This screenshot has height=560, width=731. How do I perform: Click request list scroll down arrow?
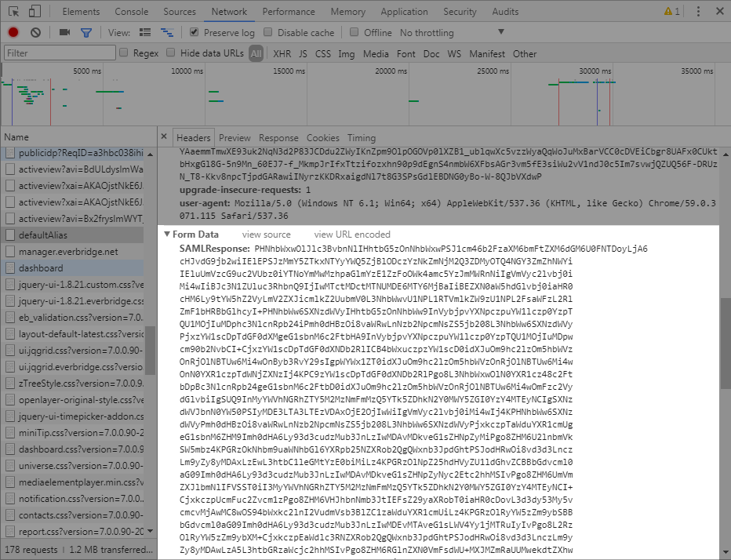[150, 531]
